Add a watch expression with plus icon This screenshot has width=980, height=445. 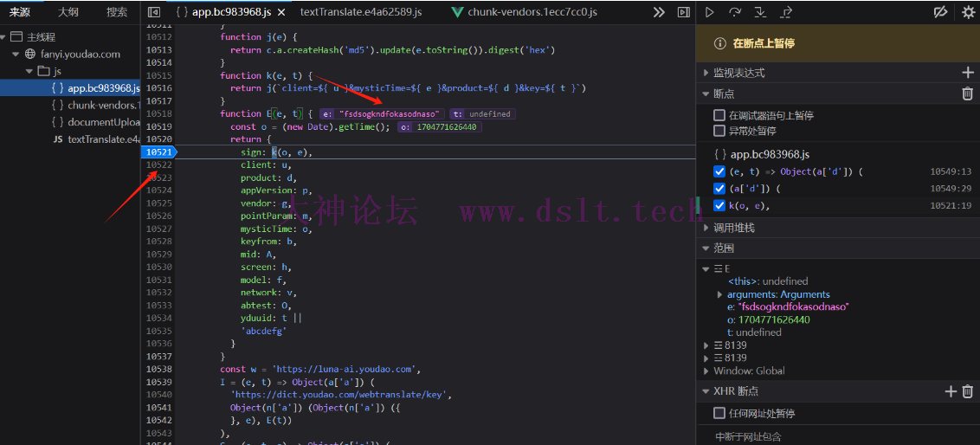pos(968,73)
